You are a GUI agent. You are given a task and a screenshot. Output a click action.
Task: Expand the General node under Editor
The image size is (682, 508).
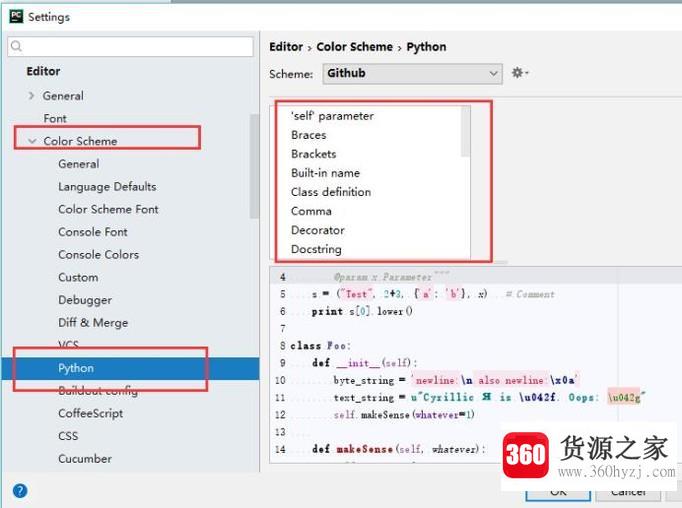31,96
